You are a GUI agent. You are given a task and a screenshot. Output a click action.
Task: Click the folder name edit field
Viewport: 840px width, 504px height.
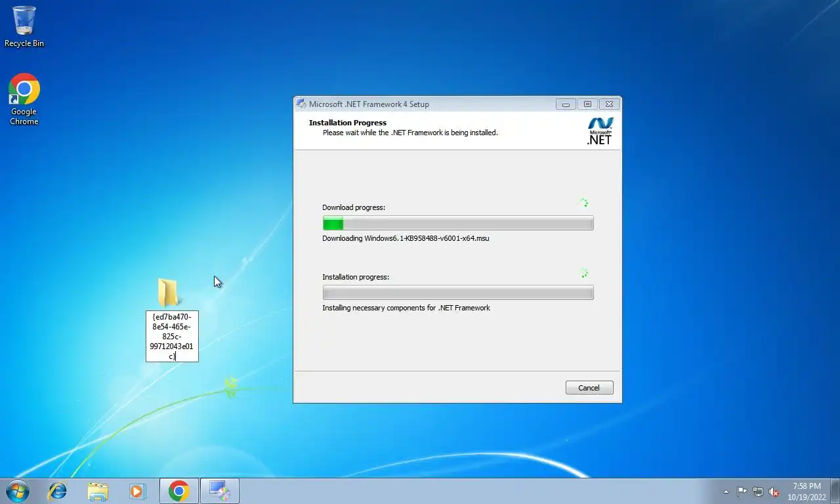(172, 337)
